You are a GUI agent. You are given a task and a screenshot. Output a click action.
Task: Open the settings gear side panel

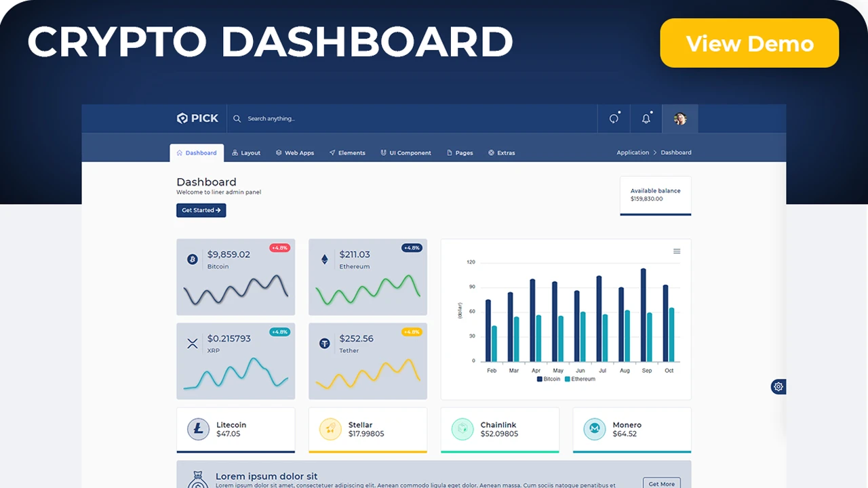click(x=778, y=386)
